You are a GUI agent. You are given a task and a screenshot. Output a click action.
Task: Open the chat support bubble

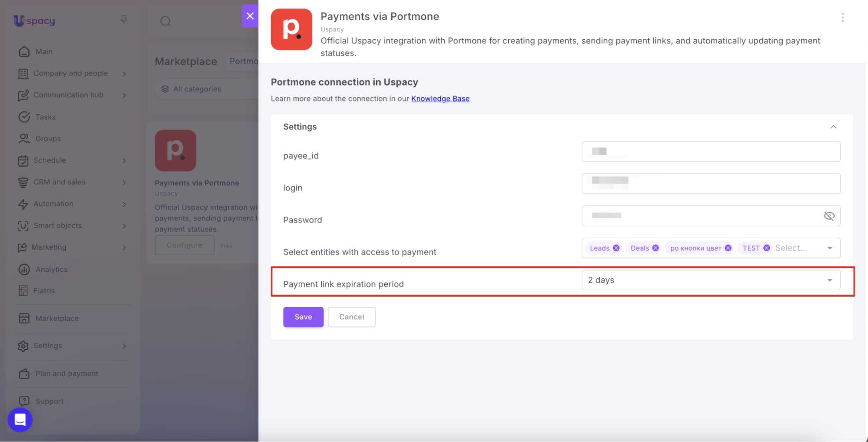coord(20,420)
